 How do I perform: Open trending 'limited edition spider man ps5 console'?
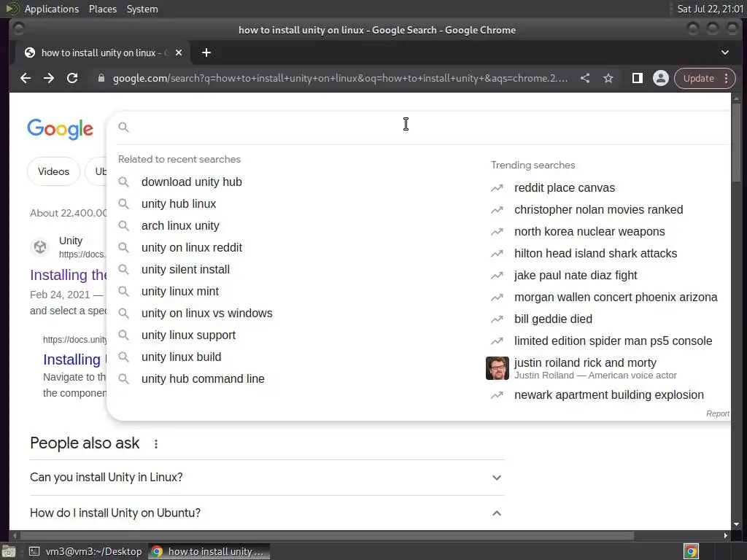(x=613, y=341)
